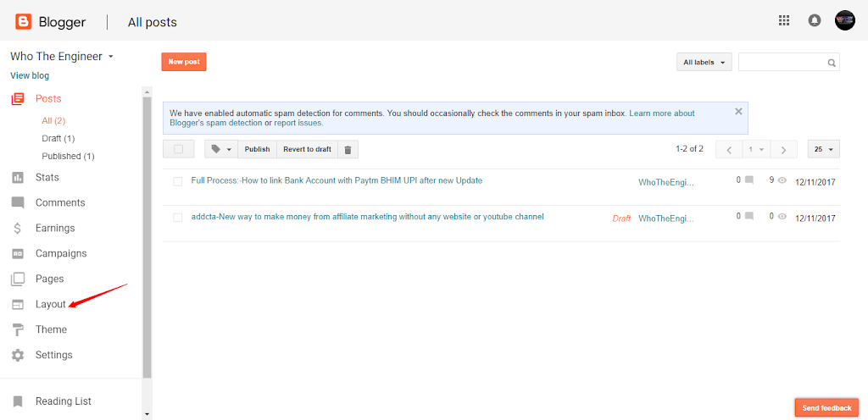The width and height of the screenshot is (868, 420).
Task: Go to next page arrow
Action: click(x=783, y=150)
